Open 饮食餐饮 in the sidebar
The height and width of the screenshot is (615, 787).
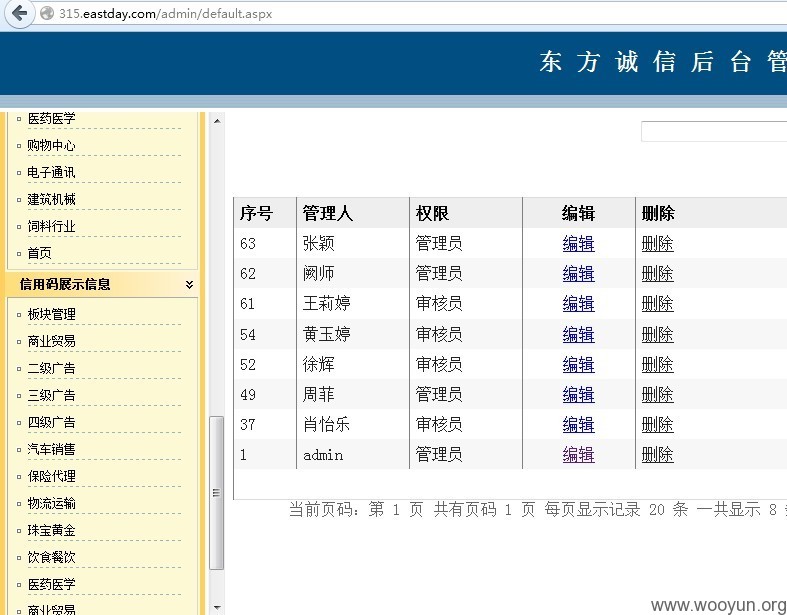(51, 557)
